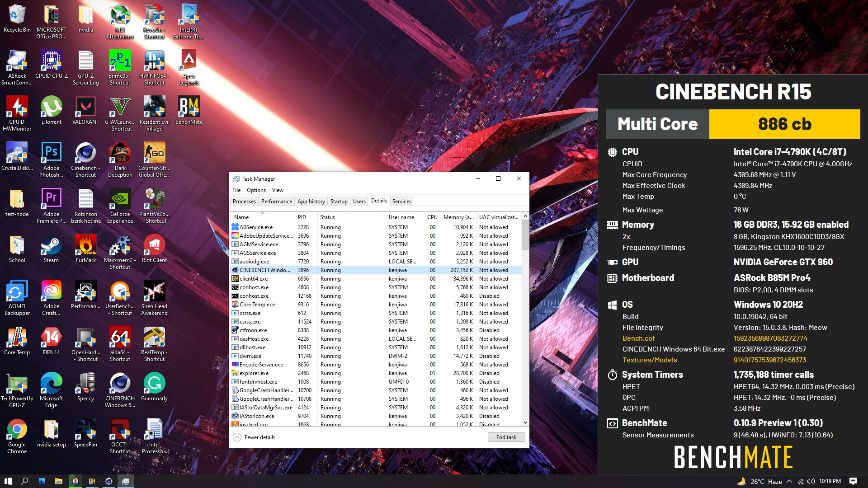The image size is (868, 488).
Task: Select the explorer.exe process row
Action: pos(376,373)
